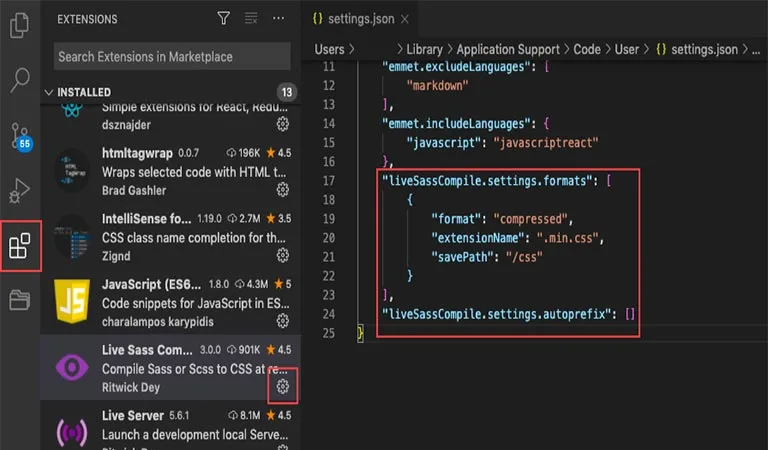The image size is (768, 450).
Task: Click the ellipsis at end of breadcrumbs
Action: (x=756, y=50)
